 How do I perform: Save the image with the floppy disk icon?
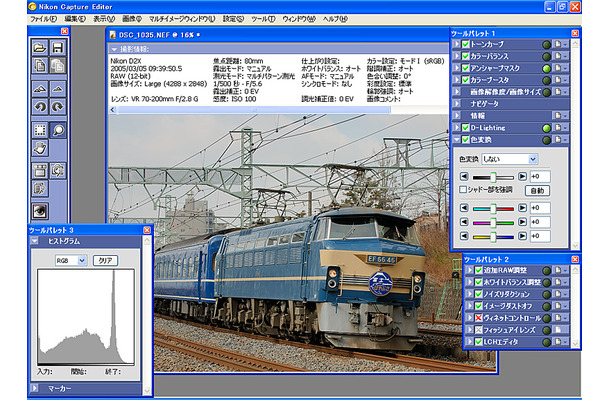point(58,47)
